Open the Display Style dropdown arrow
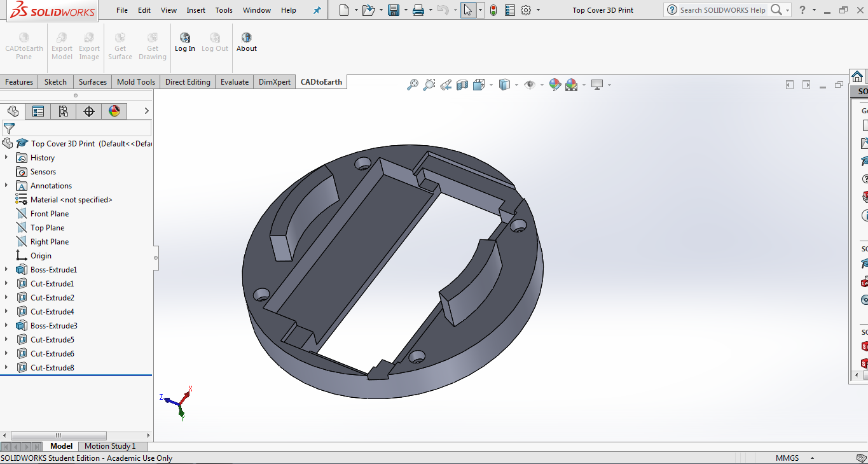 tap(516, 85)
